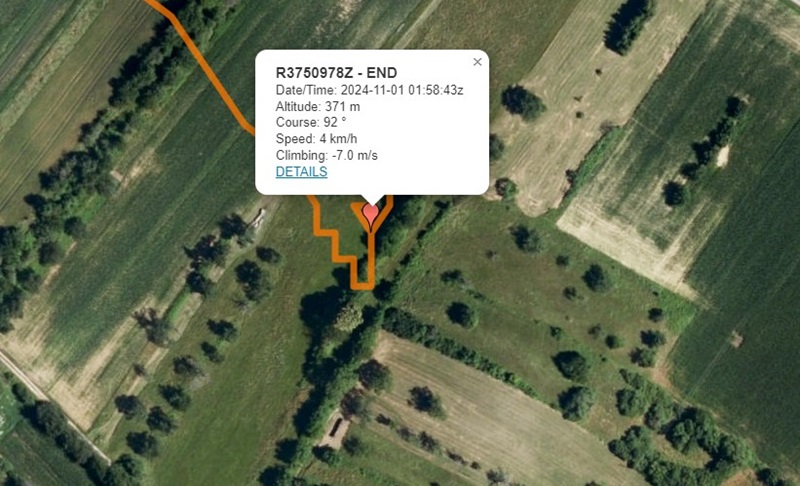Close the R3750978Z info popup

[x=477, y=62]
